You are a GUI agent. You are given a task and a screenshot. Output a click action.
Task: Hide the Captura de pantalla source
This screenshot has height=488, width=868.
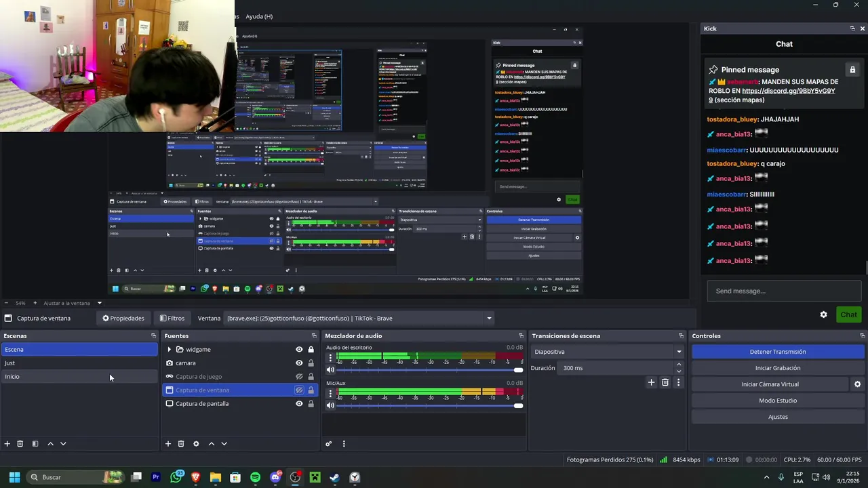(x=299, y=403)
